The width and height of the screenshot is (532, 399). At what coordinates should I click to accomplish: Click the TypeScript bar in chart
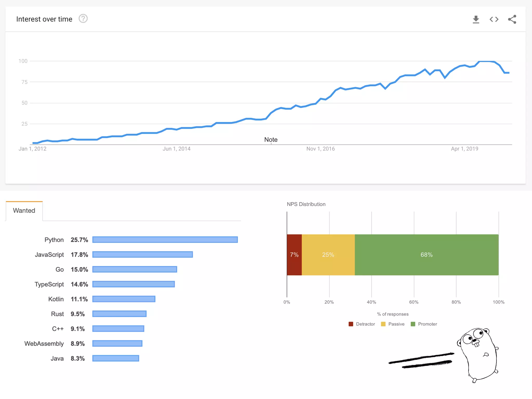[x=134, y=284]
